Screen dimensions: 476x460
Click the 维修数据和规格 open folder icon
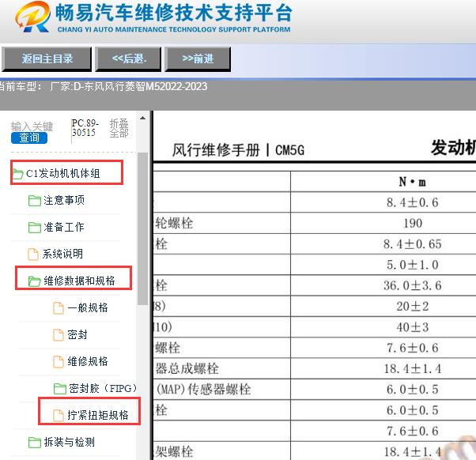point(34,281)
